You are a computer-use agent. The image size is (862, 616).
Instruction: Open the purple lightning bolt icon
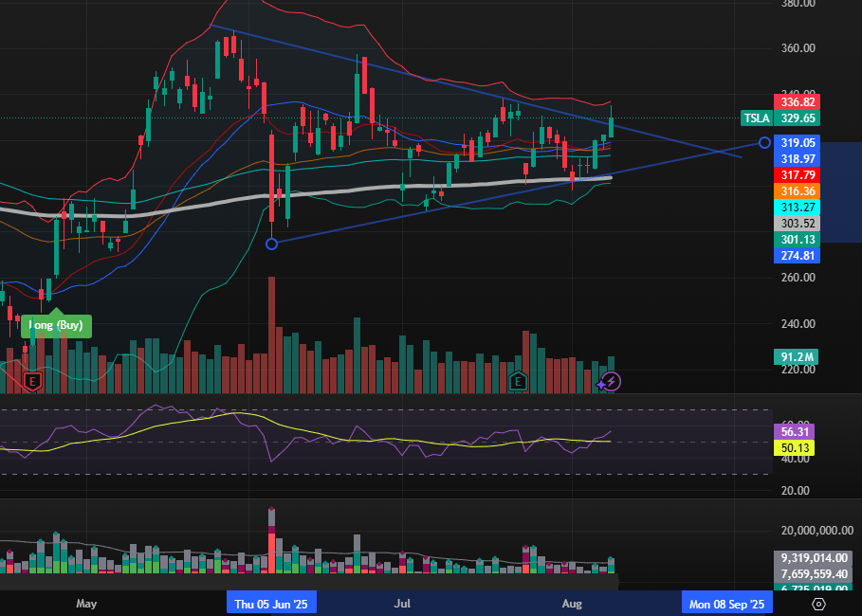pos(612,381)
